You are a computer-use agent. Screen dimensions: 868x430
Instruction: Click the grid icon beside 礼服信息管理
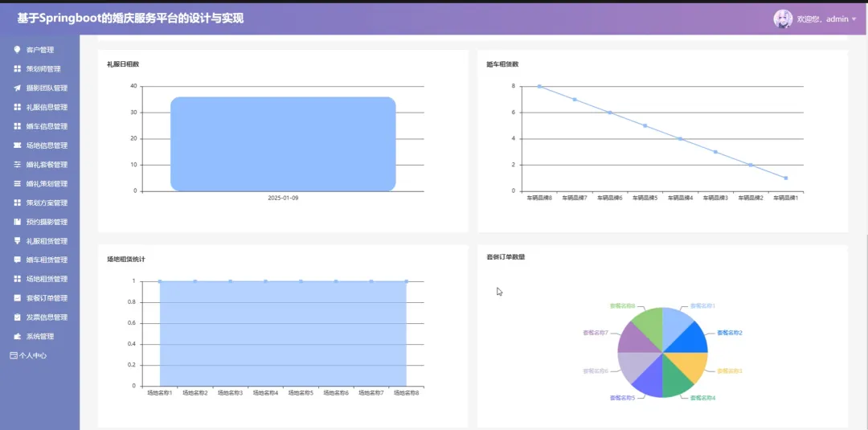(17, 107)
